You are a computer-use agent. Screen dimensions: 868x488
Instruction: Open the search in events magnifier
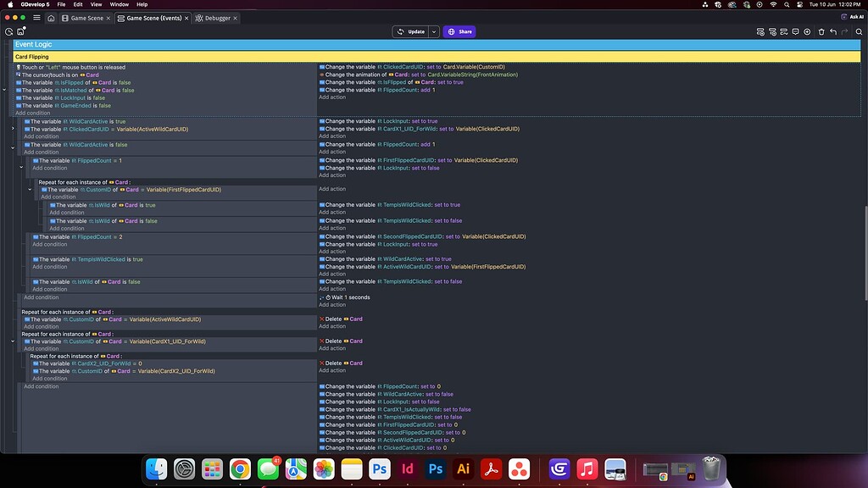[859, 31]
